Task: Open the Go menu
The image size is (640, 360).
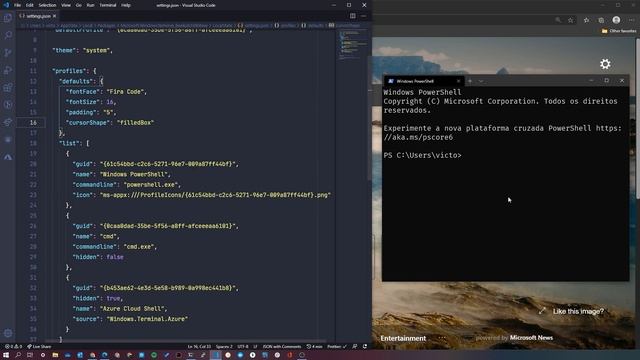Action: pos(78,5)
